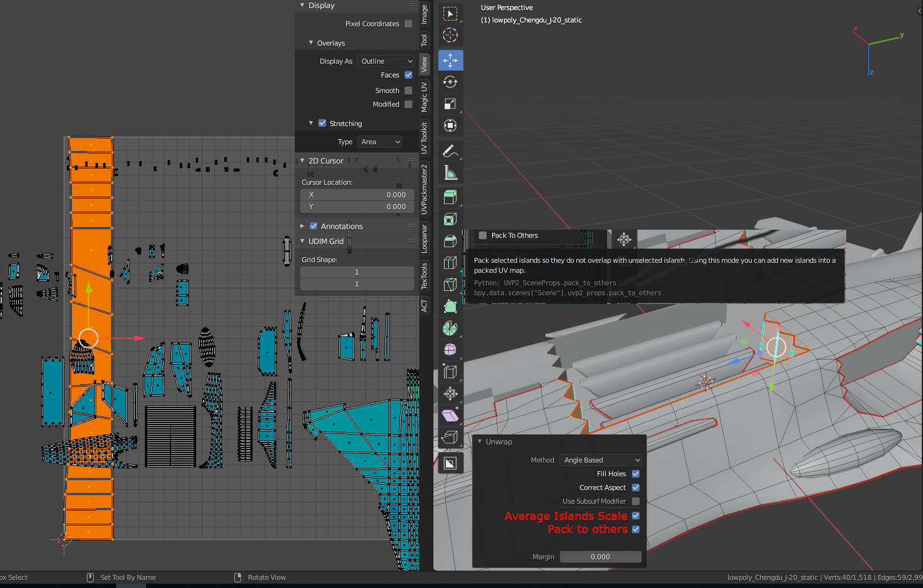Screen dimensions: 923x588
Task: Select the Select Box tool
Action: (x=450, y=14)
